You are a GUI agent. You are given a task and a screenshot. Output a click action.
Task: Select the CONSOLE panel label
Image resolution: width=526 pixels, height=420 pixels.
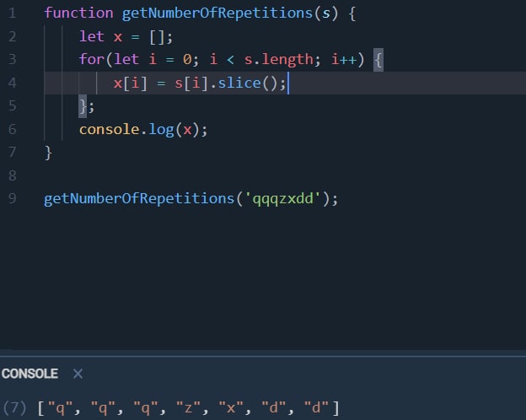click(30, 374)
